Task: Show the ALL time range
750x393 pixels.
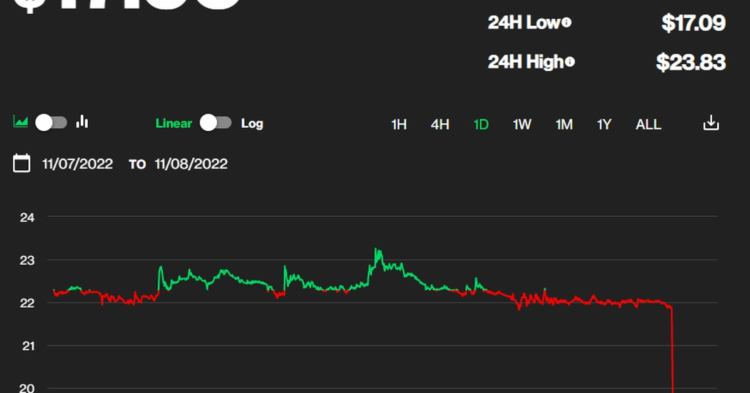Action: 648,125
